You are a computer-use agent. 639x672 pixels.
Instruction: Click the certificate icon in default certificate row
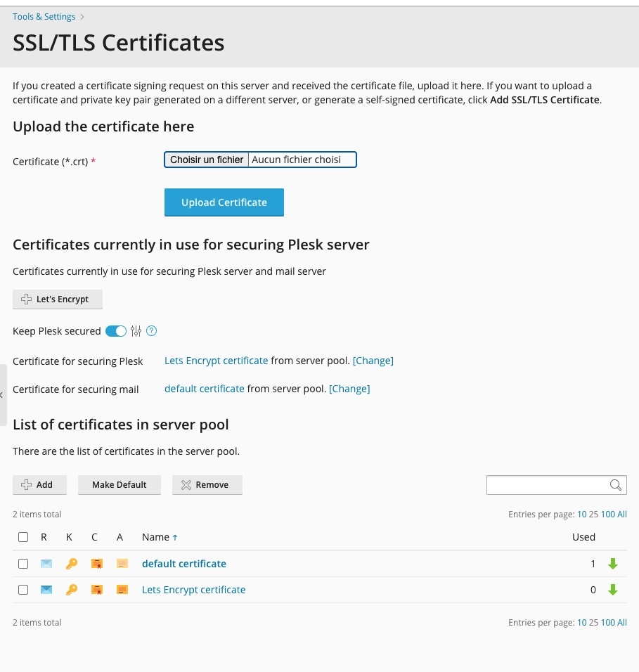(x=97, y=564)
